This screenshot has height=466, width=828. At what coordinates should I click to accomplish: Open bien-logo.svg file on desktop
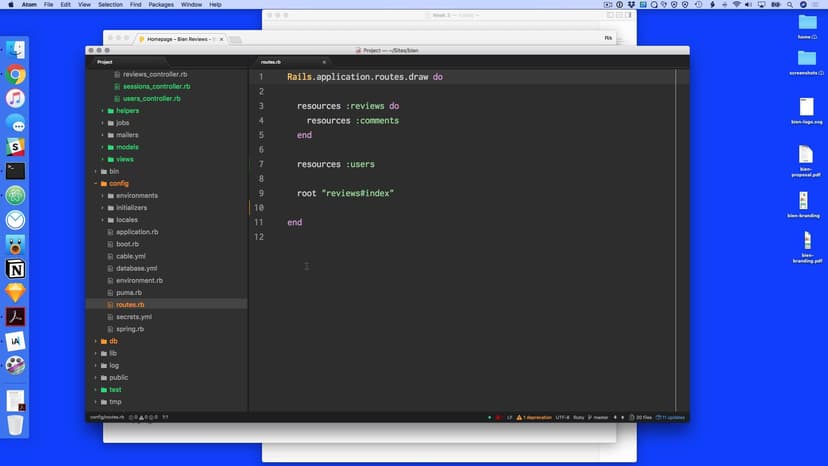pos(806,110)
